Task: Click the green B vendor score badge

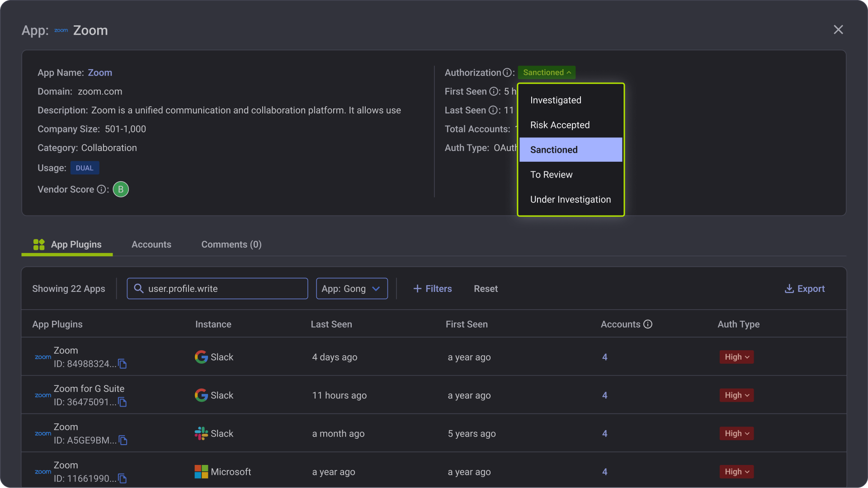Action: pyautogui.click(x=121, y=189)
